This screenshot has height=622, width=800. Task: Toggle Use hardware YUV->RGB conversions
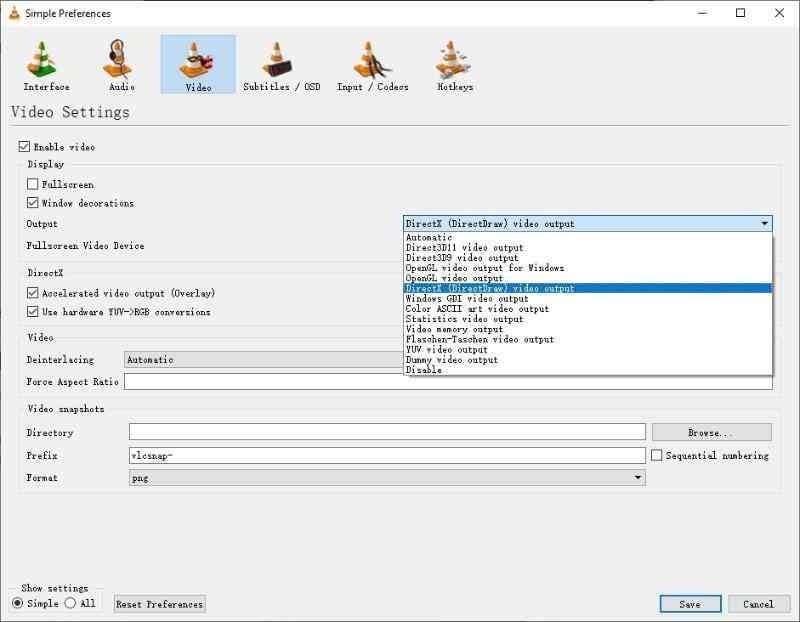coord(32,311)
